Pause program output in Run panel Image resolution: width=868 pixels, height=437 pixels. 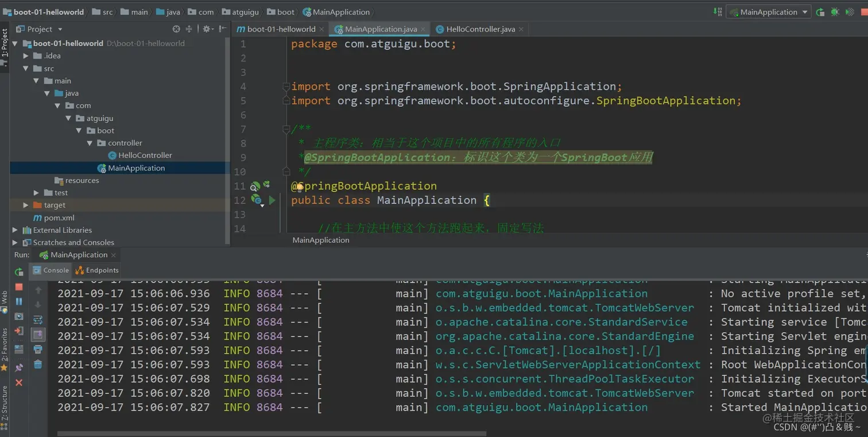click(19, 301)
